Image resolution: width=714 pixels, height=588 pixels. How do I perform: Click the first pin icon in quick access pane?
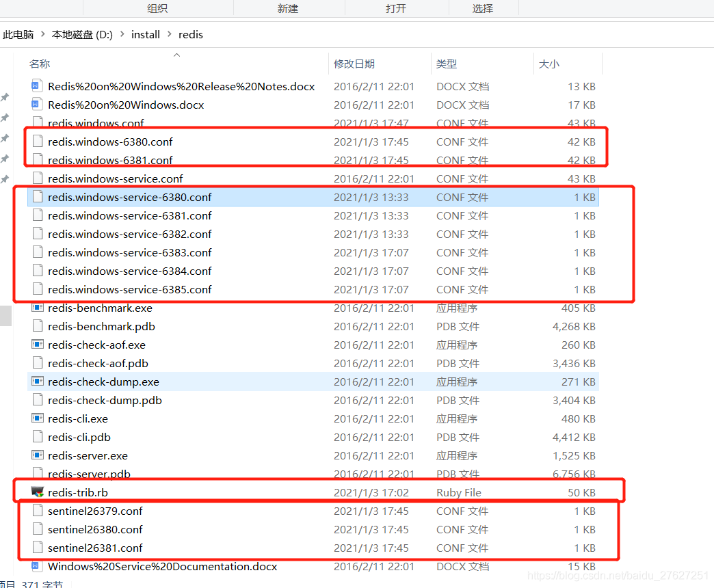click(5, 97)
